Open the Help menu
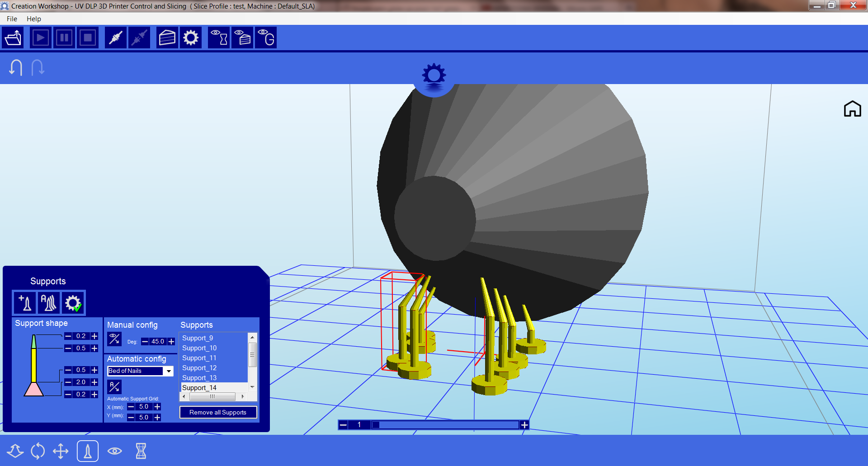The height and width of the screenshot is (466, 868). (x=33, y=19)
